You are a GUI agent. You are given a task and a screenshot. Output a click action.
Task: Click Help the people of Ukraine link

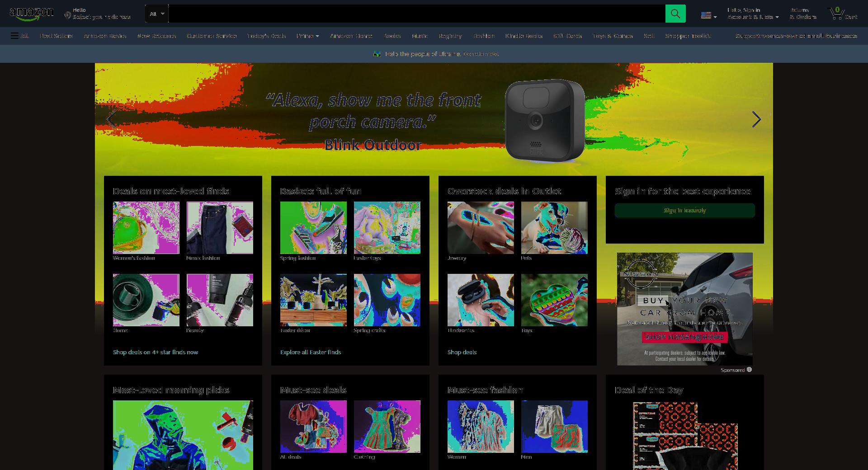click(442, 54)
